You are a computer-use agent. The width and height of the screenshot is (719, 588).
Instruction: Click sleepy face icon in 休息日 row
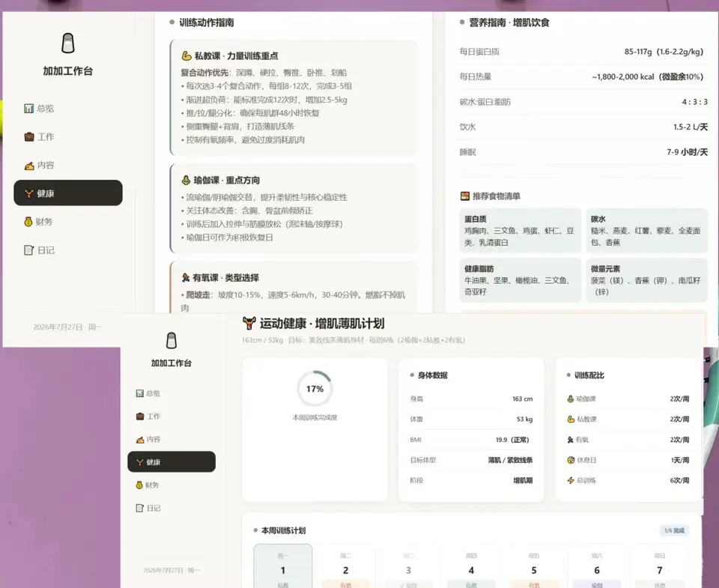tap(571, 460)
